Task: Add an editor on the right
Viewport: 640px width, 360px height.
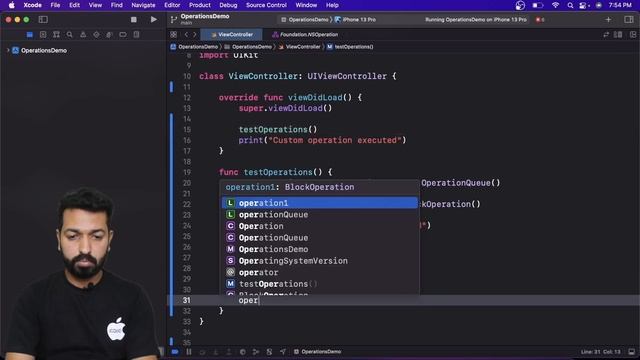Action: (633, 35)
